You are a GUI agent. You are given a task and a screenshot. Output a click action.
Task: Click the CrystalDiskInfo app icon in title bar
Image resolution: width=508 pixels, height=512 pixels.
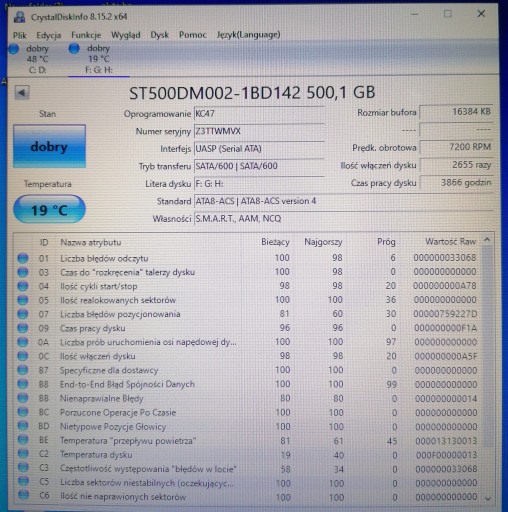pyautogui.click(x=20, y=17)
